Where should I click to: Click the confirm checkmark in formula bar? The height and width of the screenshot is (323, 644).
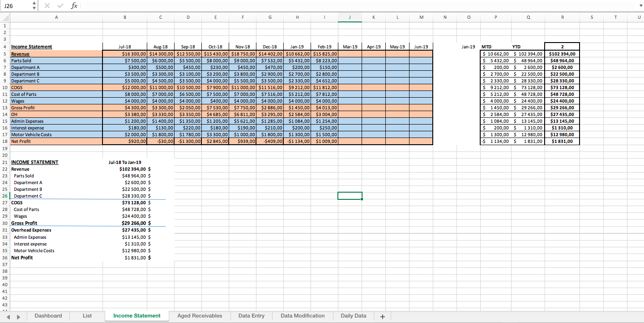(x=60, y=6)
